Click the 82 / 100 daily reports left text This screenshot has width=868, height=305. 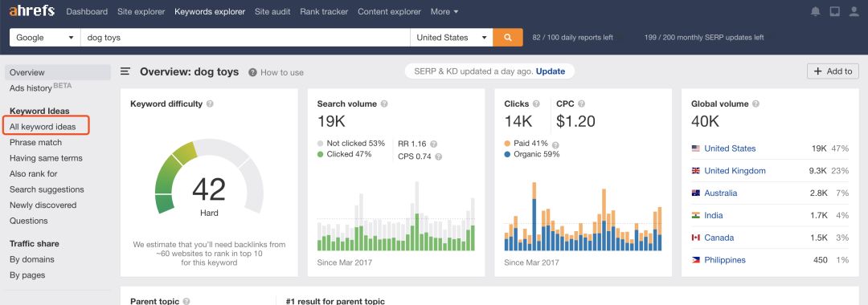point(572,38)
